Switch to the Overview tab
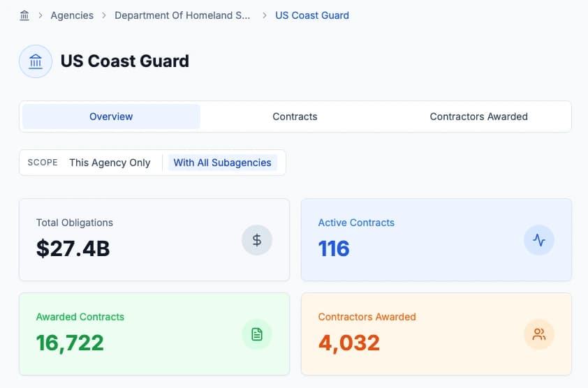This screenshot has height=388, width=588. (x=111, y=117)
